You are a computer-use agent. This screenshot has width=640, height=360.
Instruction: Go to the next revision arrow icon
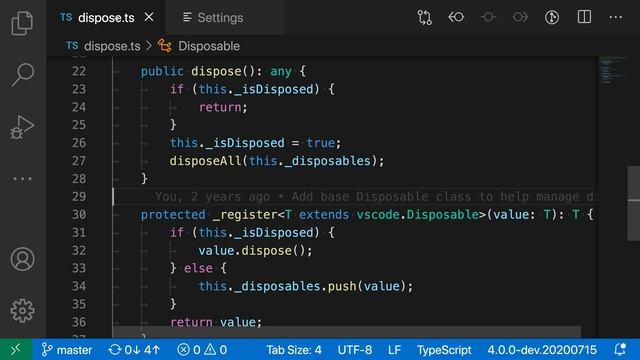click(x=520, y=17)
